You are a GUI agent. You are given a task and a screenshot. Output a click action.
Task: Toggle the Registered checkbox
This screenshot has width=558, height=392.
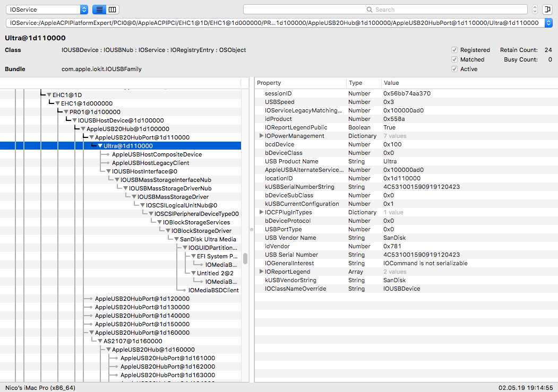click(x=454, y=50)
